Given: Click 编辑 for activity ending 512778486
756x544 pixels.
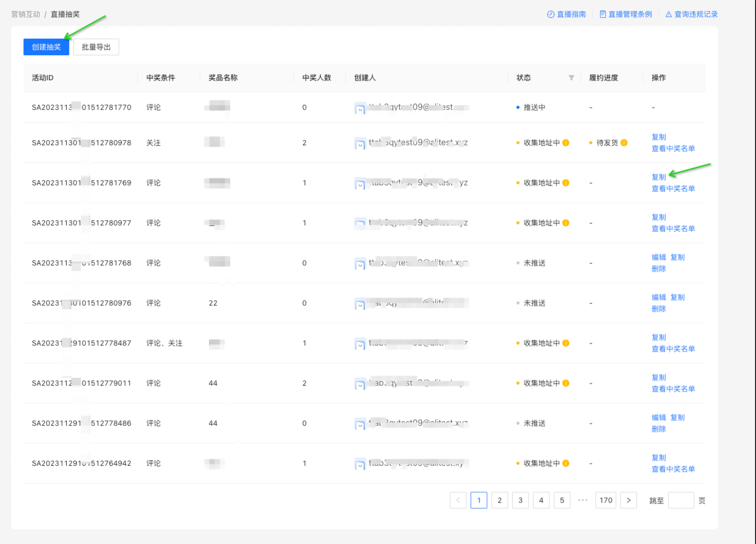Looking at the screenshot, I should point(659,417).
